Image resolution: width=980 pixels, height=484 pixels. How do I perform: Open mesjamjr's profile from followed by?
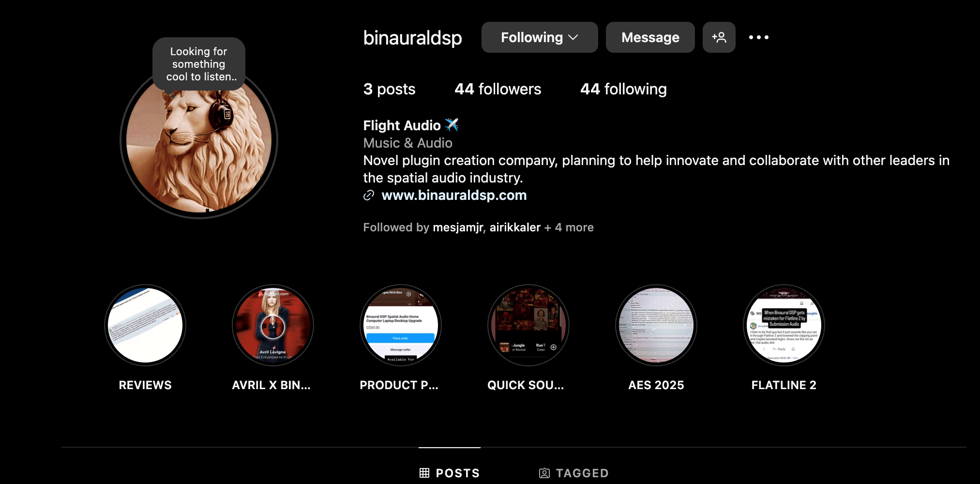(x=458, y=227)
